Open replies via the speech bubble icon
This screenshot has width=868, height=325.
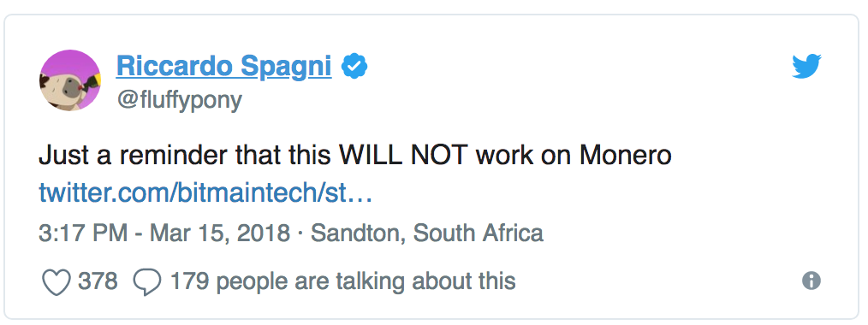click(x=147, y=282)
